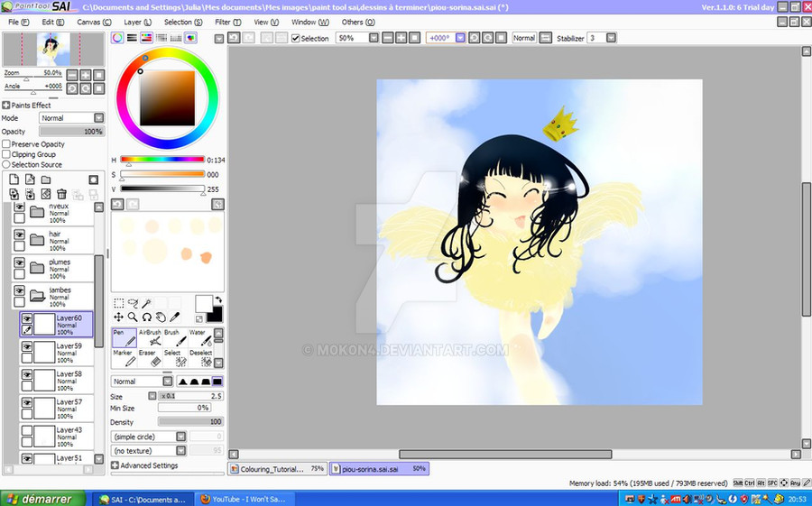This screenshot has width=812, height=506.
Task: Select the Water tool
Action: [200, 337]
